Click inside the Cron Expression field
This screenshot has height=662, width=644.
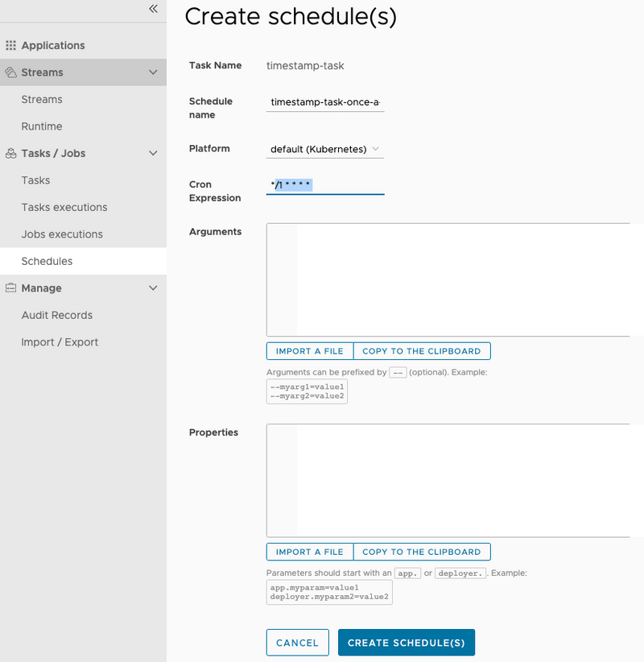(324, 186)
